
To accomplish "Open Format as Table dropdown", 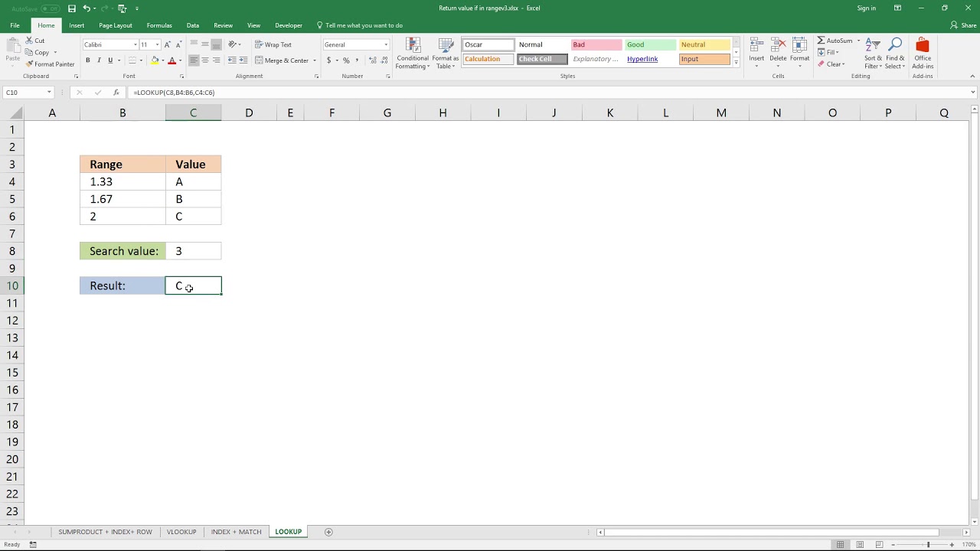I will [446, 53].
